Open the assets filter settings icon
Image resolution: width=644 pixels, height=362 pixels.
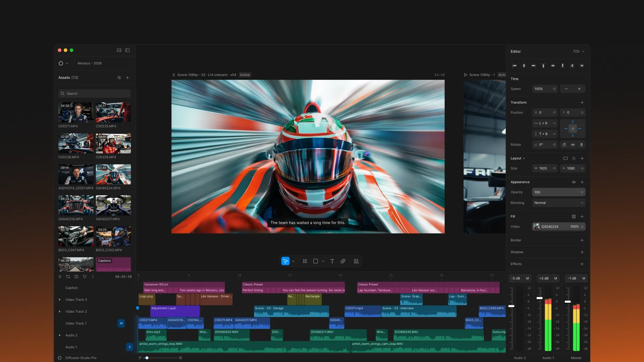[x=119, y=77]
